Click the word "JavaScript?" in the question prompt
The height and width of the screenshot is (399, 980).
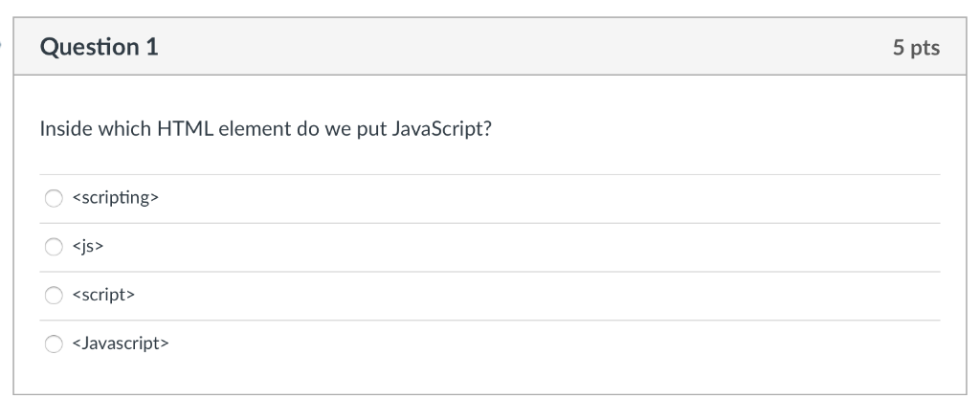click(442, 129)
